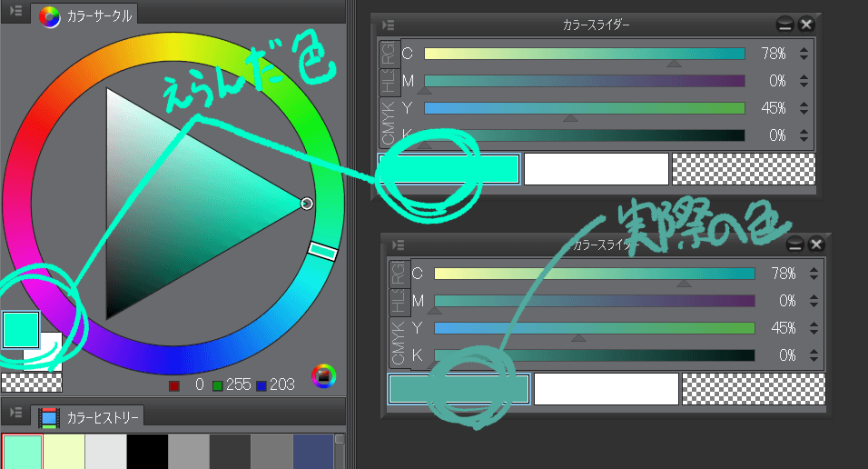Click the K 0% stepper in lower panel

[x=814, y=355]
